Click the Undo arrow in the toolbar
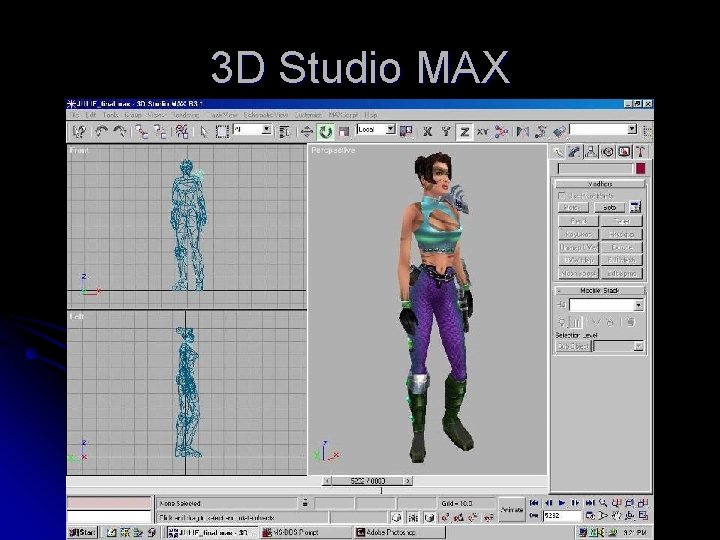Viewport: 720px width, 540px height. tap(101, 132)
